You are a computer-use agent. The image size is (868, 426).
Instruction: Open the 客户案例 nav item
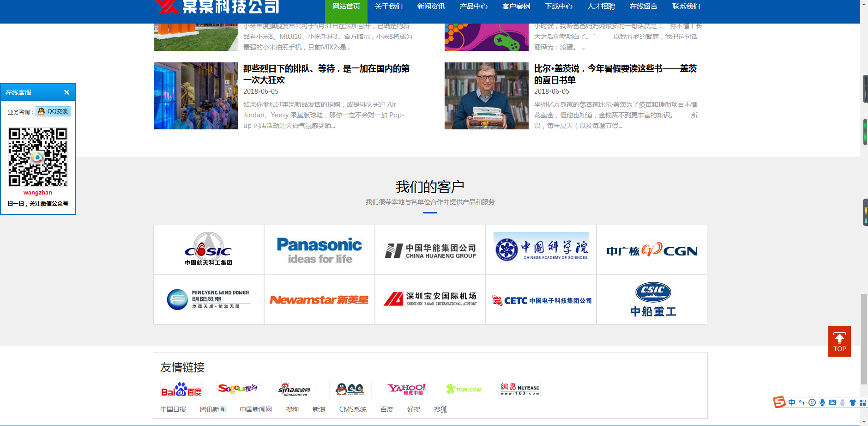[x=516, y=6]
